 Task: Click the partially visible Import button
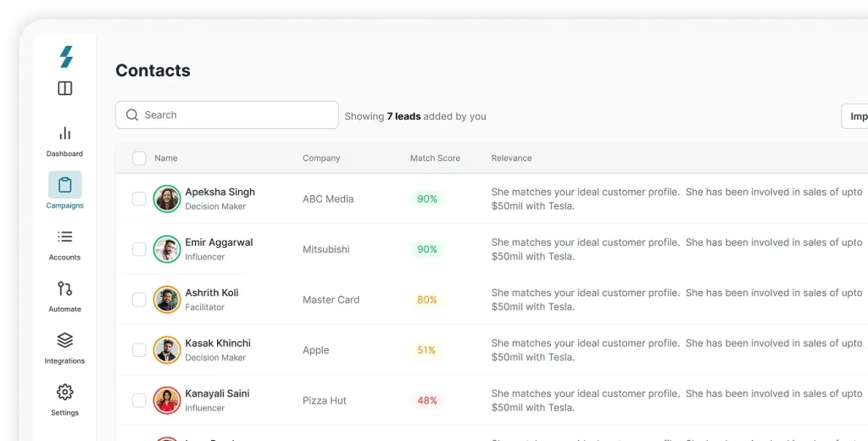[x=854, y=116]
